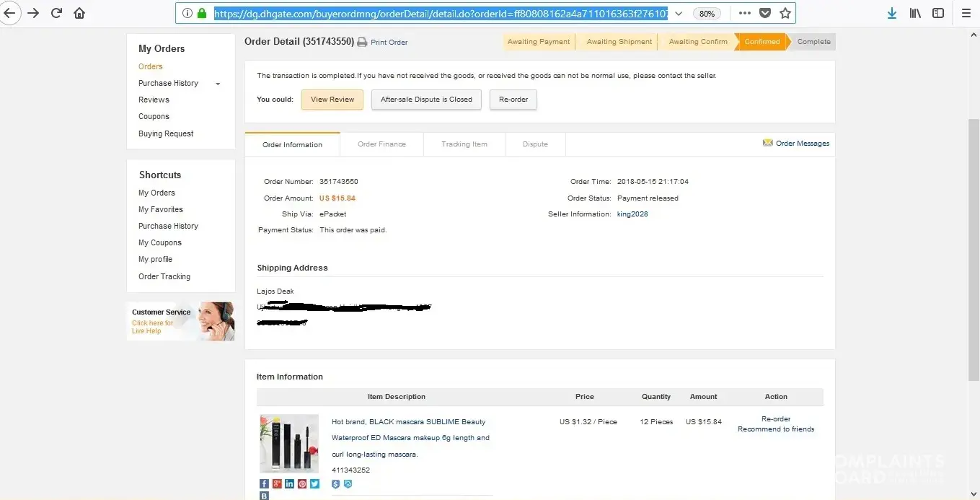Image resolution: width=980 pixels, height=500 pixels.
Task: Click the Re-order button near View Review
Action: click(x=513, y=100)
